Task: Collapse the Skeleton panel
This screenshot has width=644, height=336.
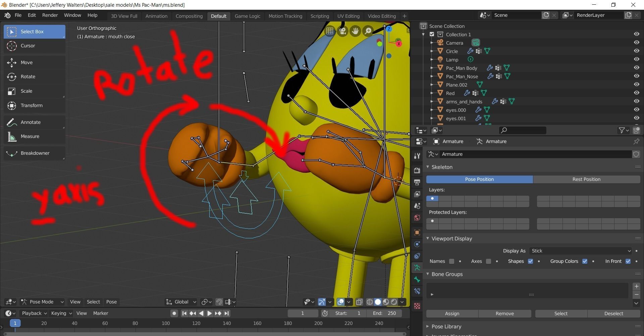Action: point(428,167)
